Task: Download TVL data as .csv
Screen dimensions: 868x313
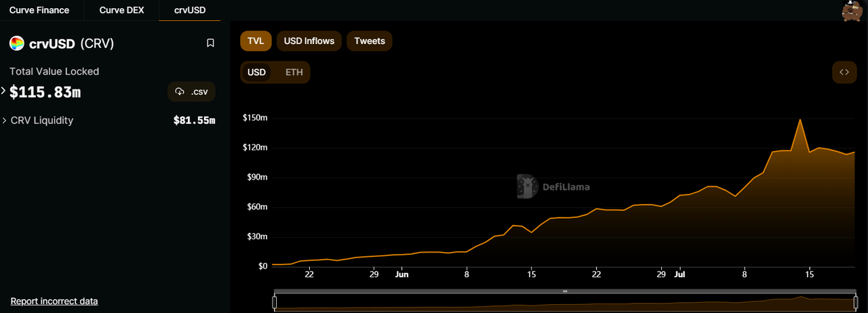Action: (191, 91)
